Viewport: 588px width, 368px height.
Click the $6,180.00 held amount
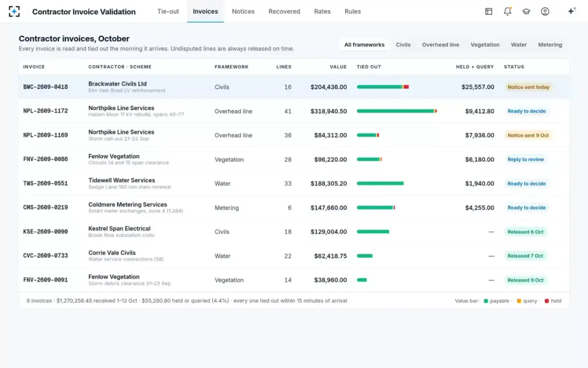[480, 159]
